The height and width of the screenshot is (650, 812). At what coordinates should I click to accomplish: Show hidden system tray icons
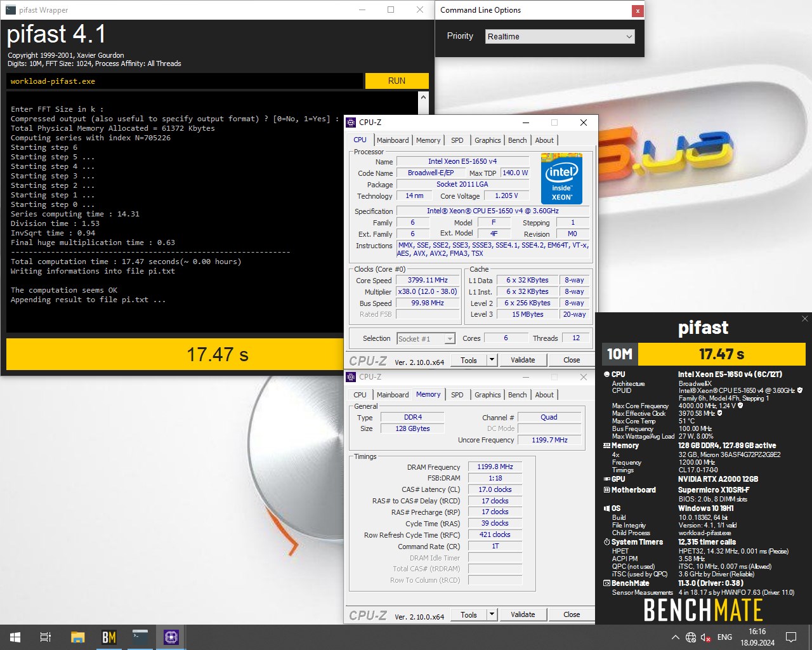[x=675, y=637]
